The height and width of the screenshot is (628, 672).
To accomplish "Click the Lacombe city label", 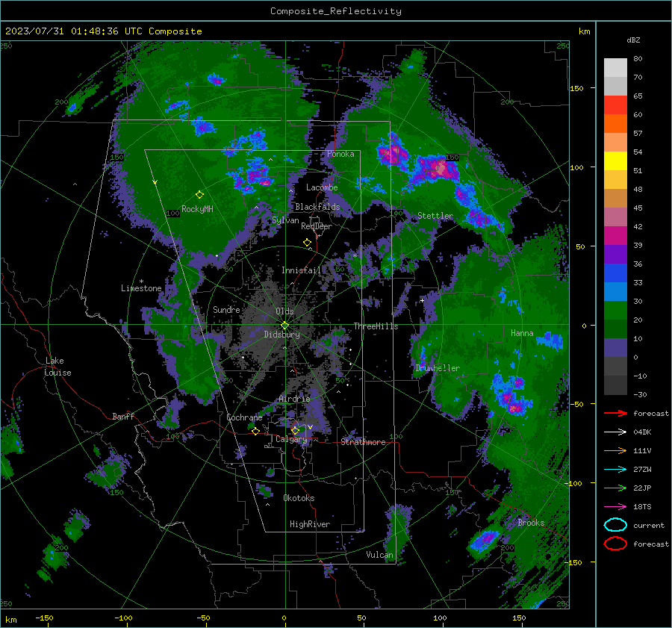I will coord(322,187).
